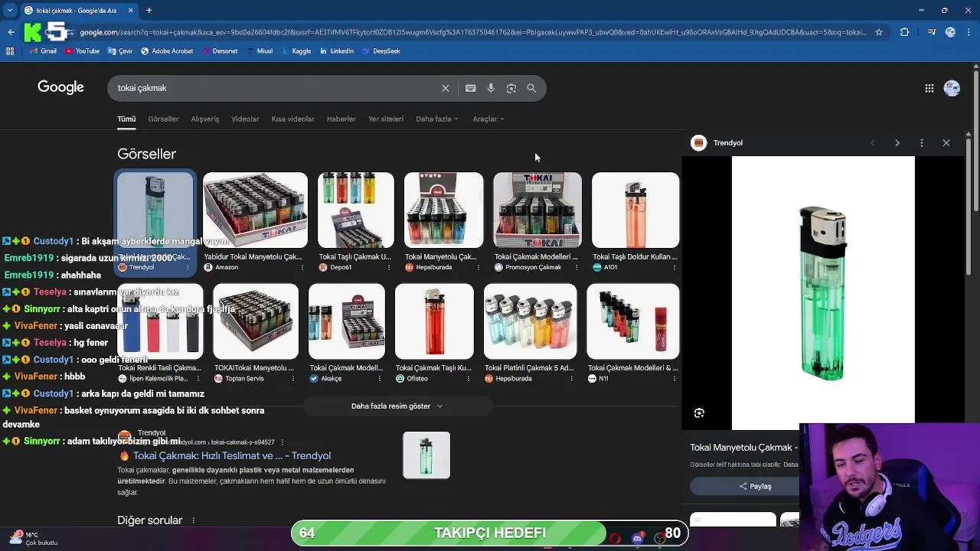Click the Google logo
The image size is (980, 551).
(60, 87)
